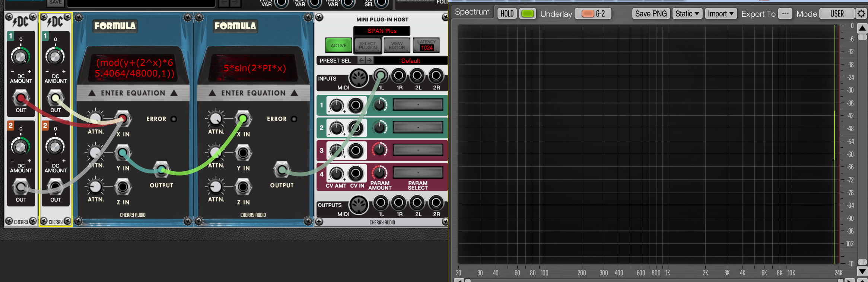Image resolution: width=868 pixels, height=282 pixels.
Task: Click the SPAN Plus plug-in name display
Action: click(382, 31)
